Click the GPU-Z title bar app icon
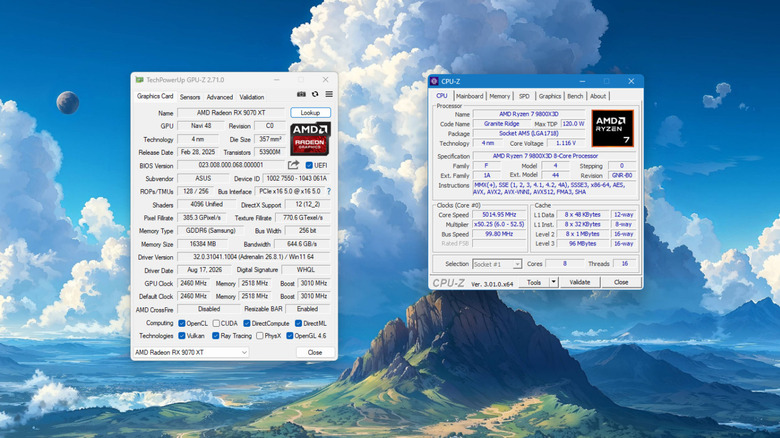780x438 pixels. pyautogui.click(x=139, y=80)
